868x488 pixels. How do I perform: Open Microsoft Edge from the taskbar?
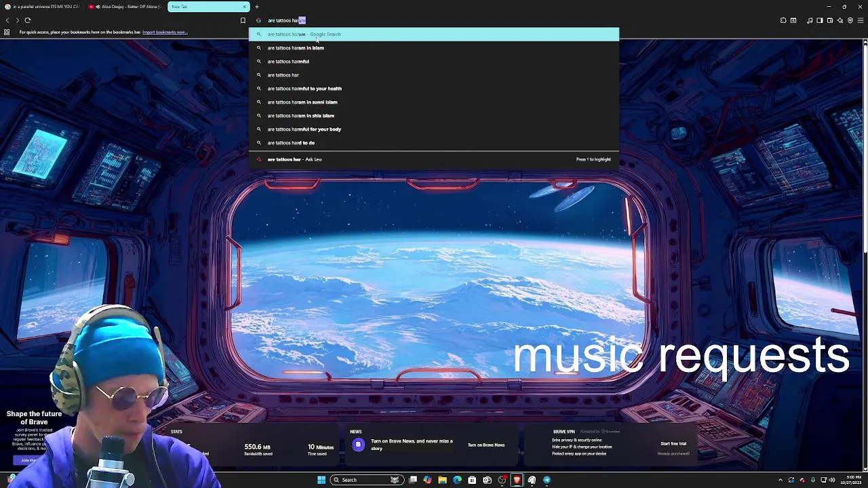click(x=457, y=480)
